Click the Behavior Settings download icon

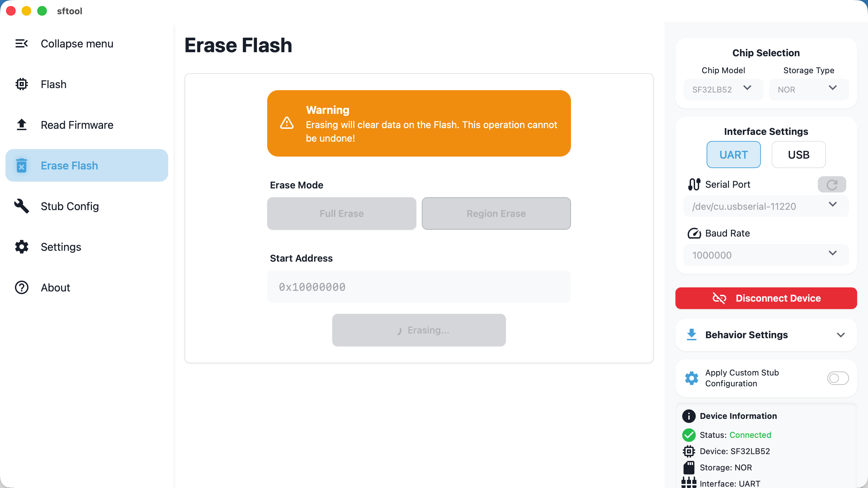pos(691,334)
